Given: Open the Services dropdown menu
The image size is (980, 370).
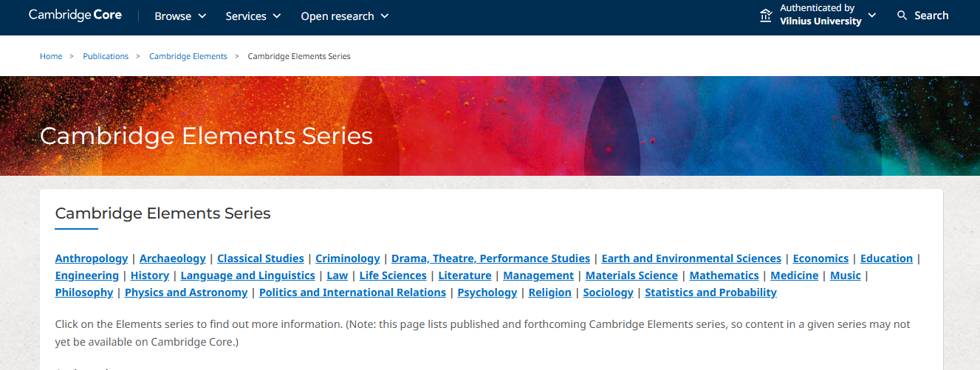Looking at the screenshot, I should click(x=253, y=16).
